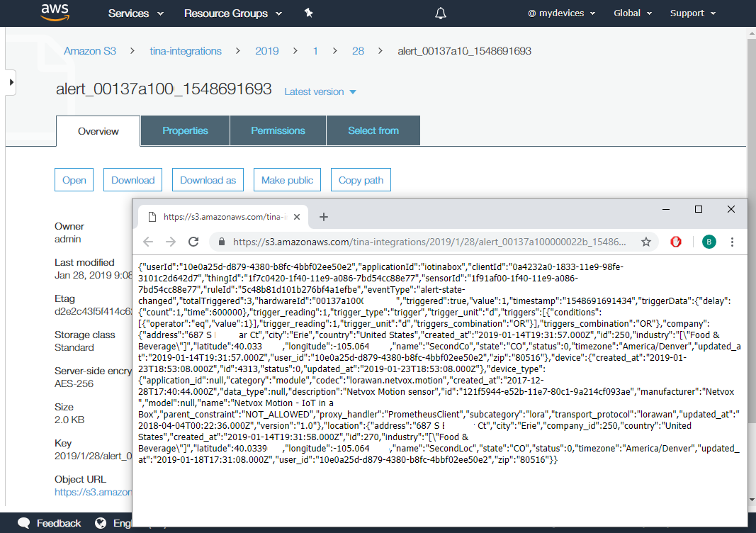Click the Last modified date value
Viewport: 756px width, 533px height.
pyautogui.click(x=93, y=275)
